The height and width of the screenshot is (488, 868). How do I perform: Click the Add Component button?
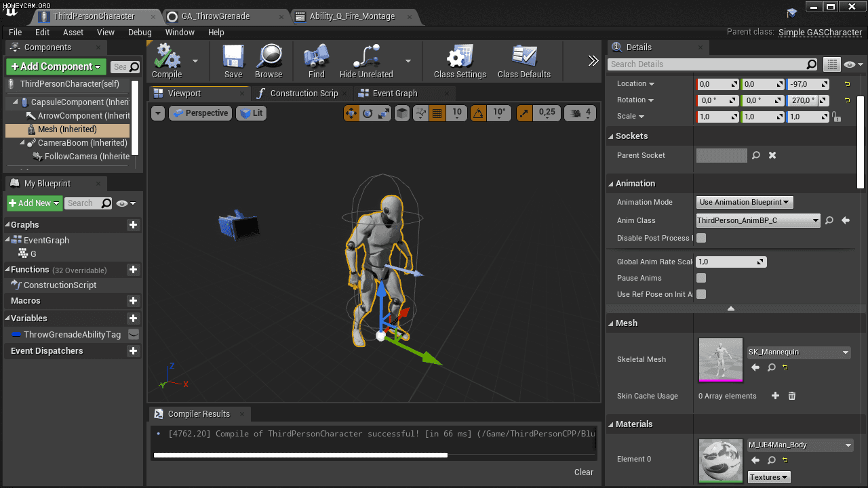coord(56,66)
